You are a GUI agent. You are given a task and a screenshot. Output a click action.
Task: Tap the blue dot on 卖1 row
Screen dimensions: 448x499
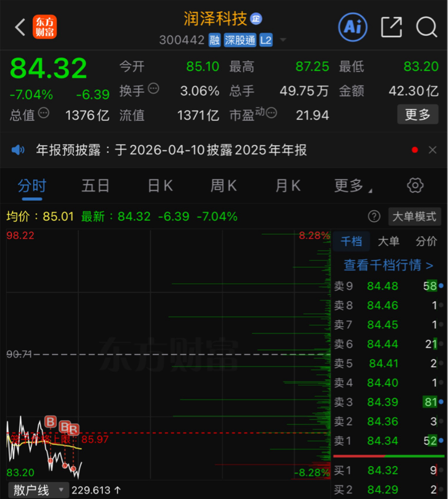(441, 441)
